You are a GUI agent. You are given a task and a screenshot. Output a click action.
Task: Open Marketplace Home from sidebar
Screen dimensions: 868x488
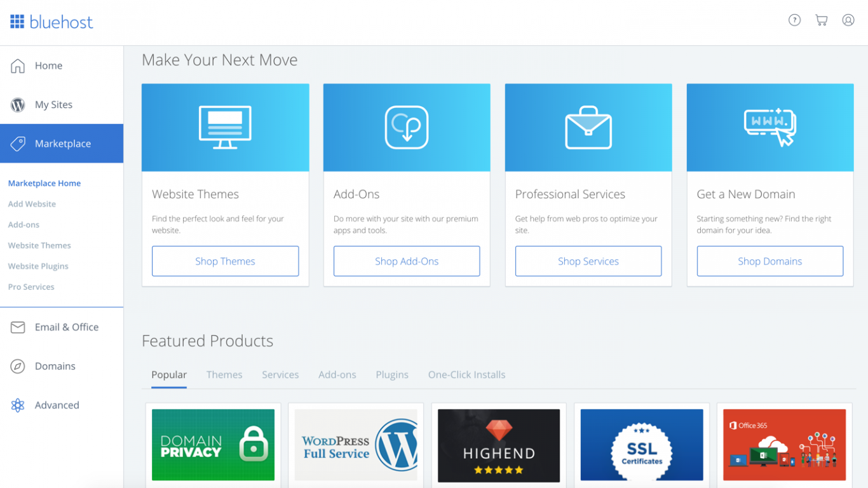[x=44, y=183]
